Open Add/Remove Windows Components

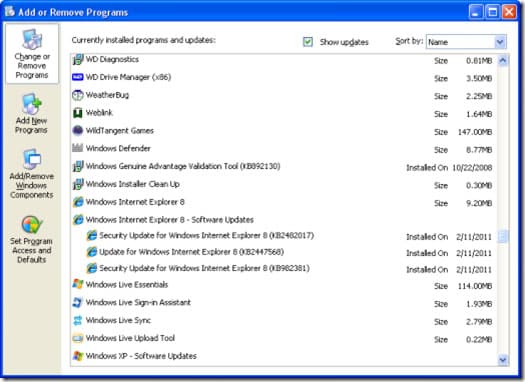click(31, 174)
